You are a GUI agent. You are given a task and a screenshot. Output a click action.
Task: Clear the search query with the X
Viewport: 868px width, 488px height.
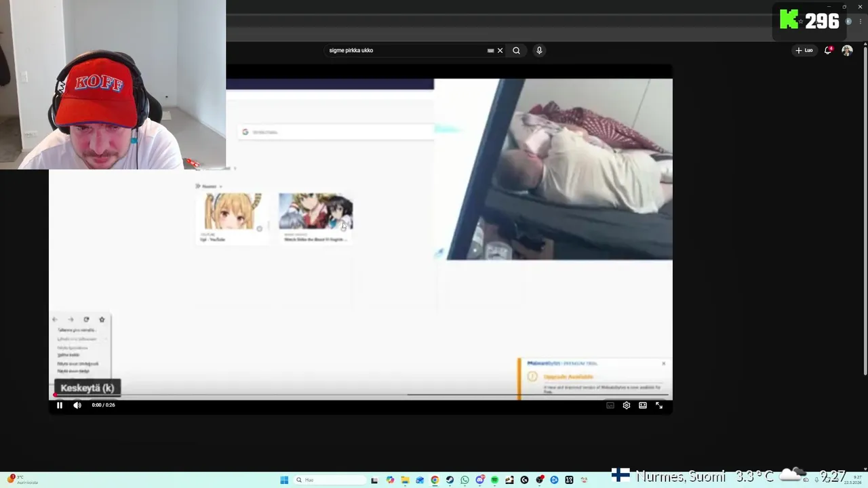500,50
